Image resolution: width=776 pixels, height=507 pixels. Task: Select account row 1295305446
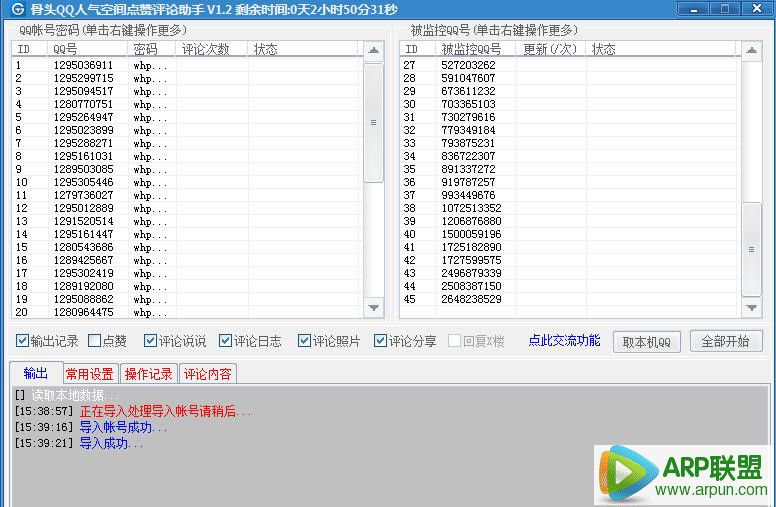[188, 182]
